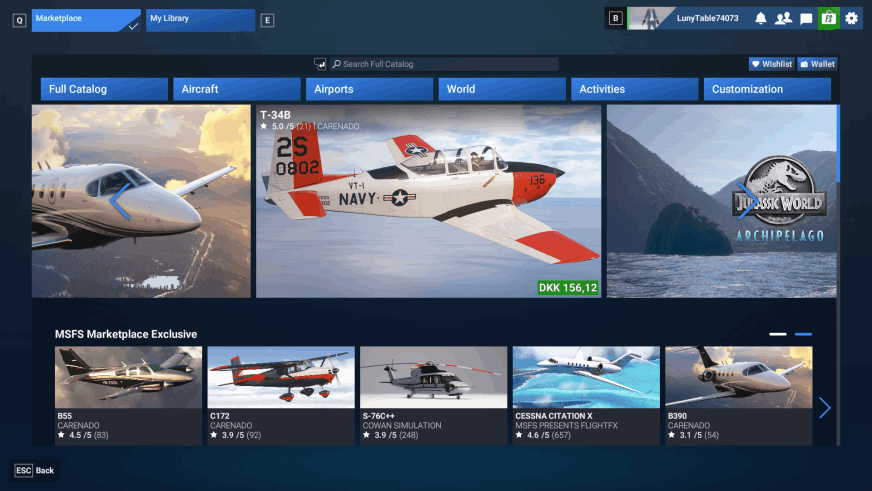Show previous featured banner with left chevron
The width and height of the screenshot is (872, 491).
[119, 201]
